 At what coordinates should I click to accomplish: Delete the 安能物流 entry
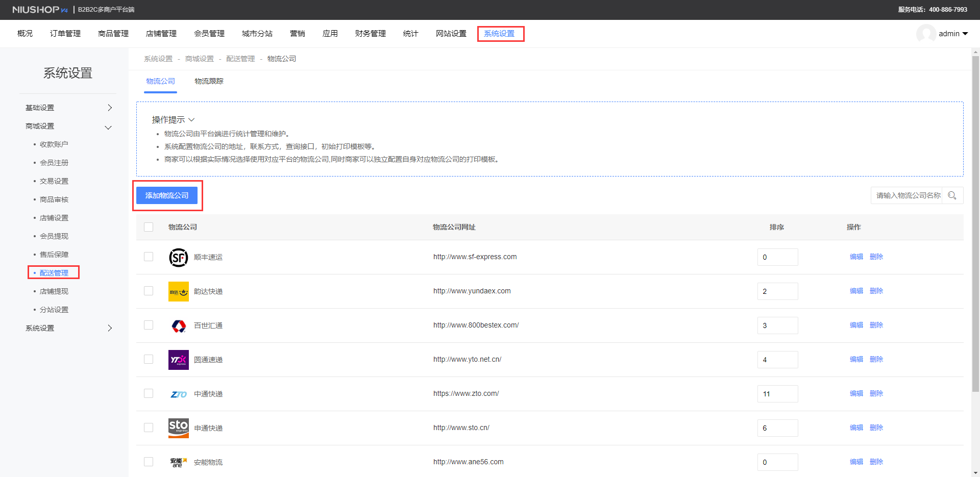[876, 462]
